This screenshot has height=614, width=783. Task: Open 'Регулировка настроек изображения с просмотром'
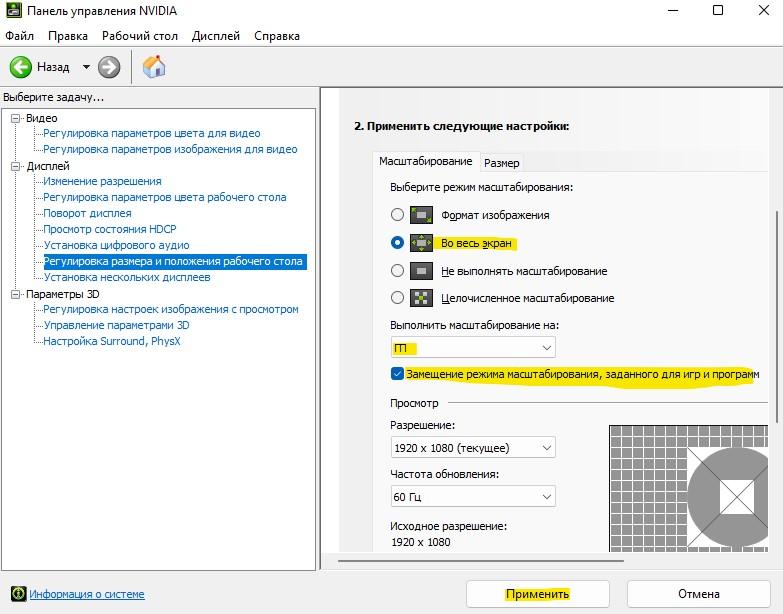coord(171,309)
